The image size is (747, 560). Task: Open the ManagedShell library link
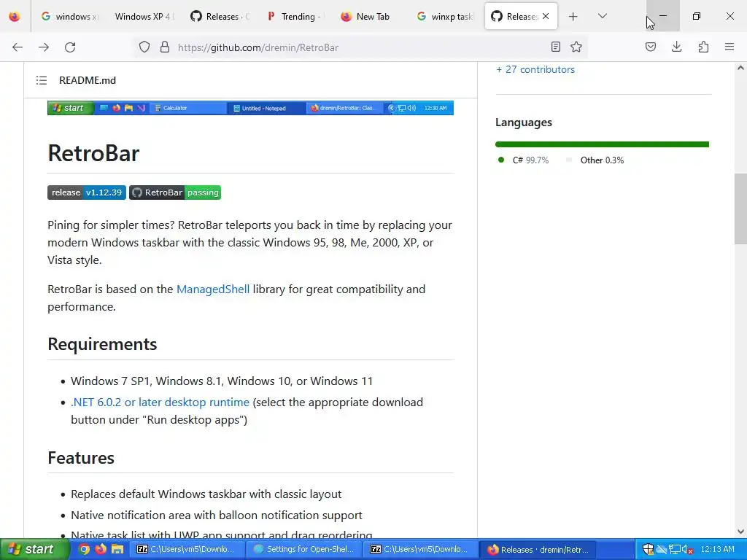(x=213, y=289)
